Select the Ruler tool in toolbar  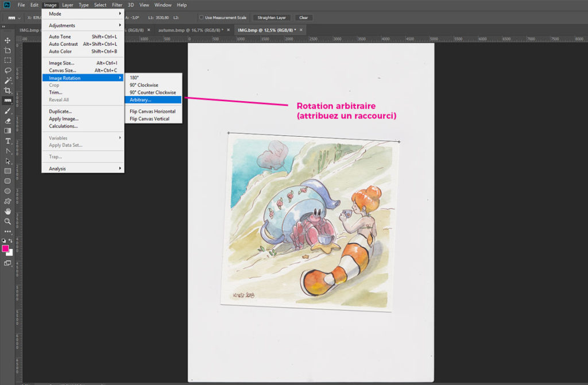pyautogui.click(x=7, y=101)
